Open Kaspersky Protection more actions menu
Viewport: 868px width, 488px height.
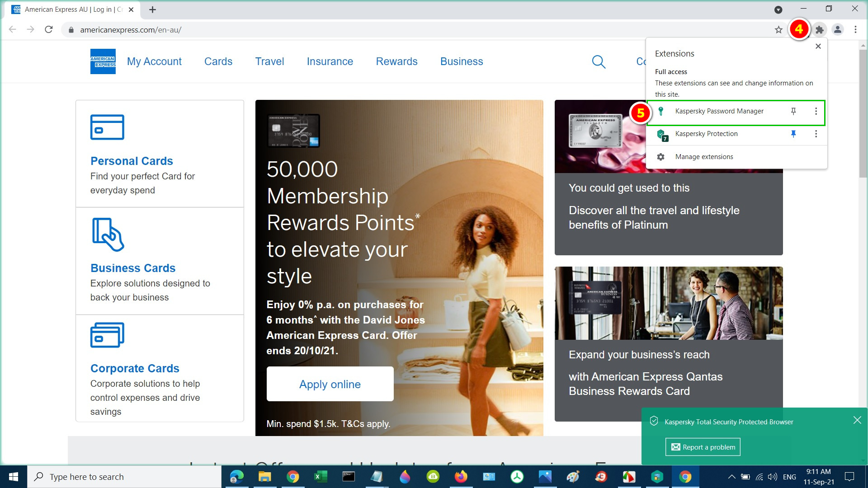point(816,134)
